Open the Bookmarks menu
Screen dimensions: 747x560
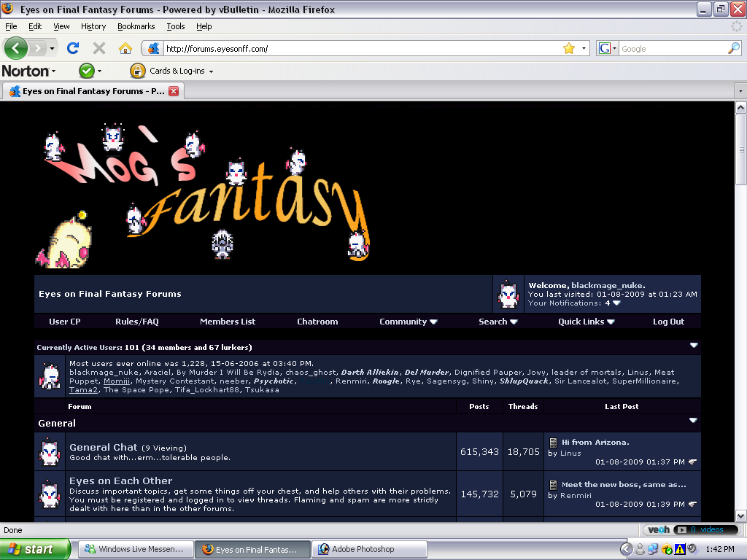(136, 26)
